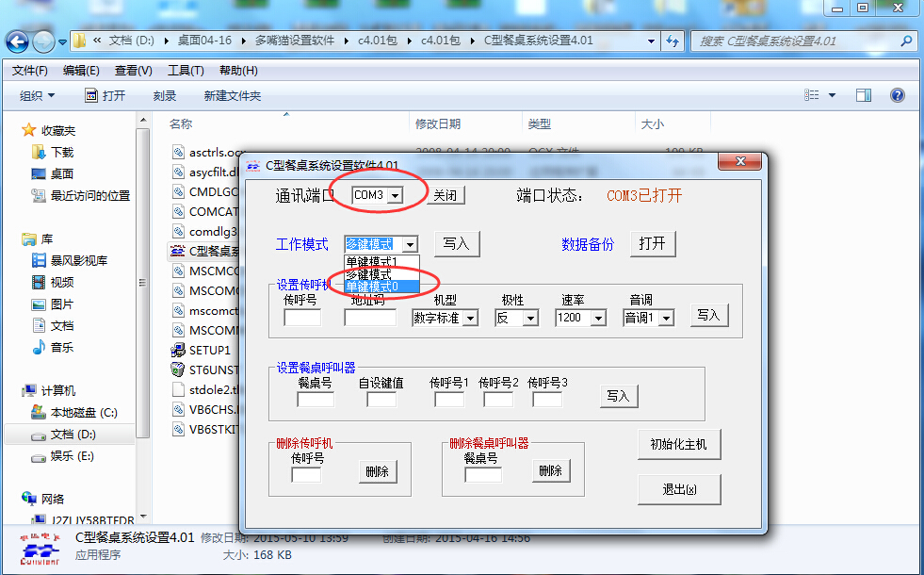Viewport: 924px width, 575px height.
Task: Expand the 速率 1200 dropdown
Action: click(x=598, y=319)
